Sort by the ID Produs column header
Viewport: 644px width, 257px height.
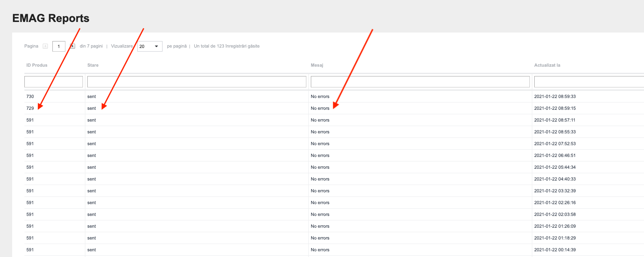click(37, 65)
